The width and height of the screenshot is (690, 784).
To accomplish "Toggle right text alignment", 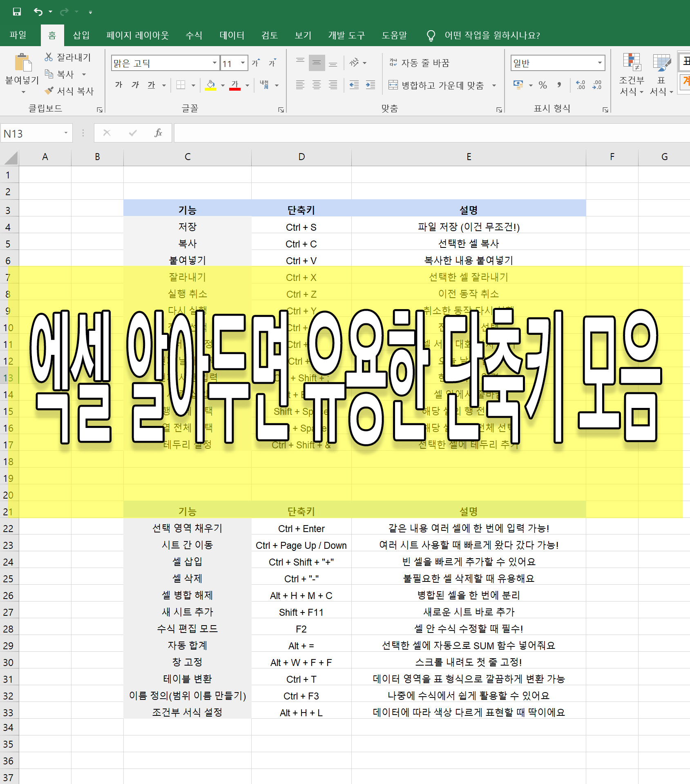I will [333, 85].
